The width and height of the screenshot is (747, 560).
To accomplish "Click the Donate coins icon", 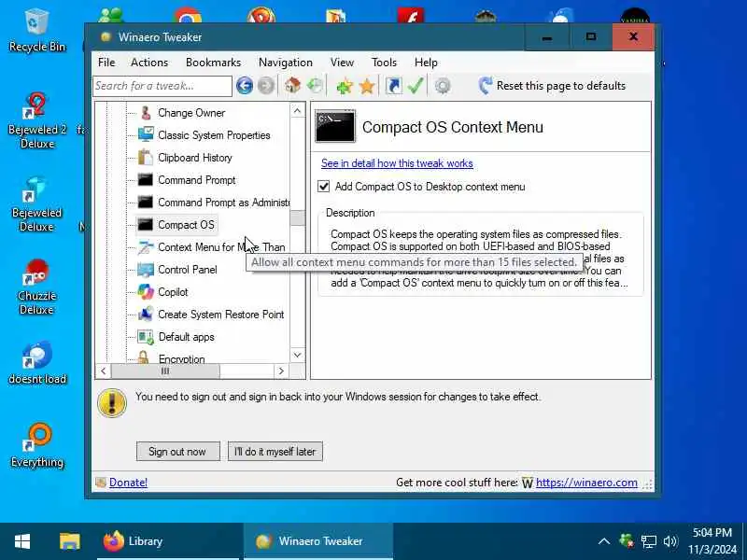I will point(101,483).
